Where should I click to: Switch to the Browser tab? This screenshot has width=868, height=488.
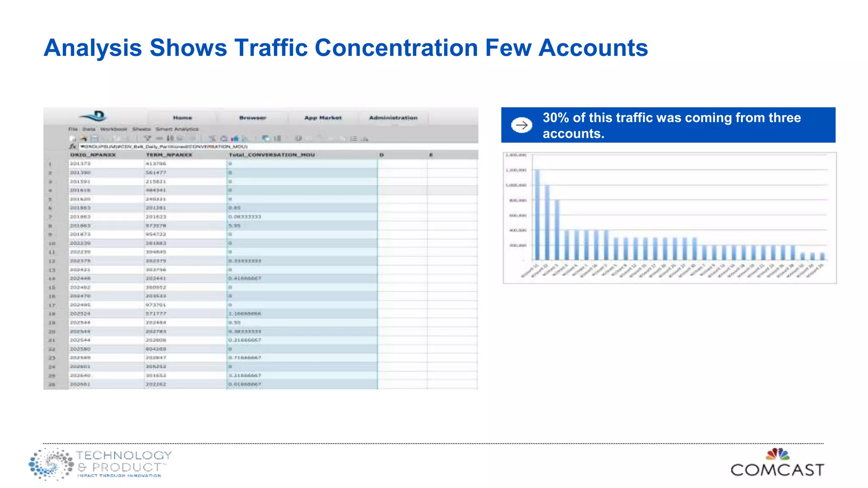tap(253, 118)
